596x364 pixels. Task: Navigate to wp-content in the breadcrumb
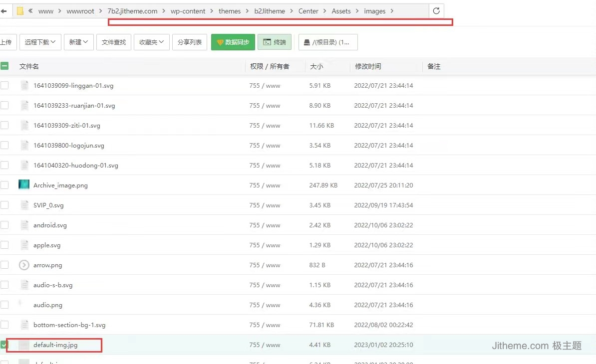[188, 11]
